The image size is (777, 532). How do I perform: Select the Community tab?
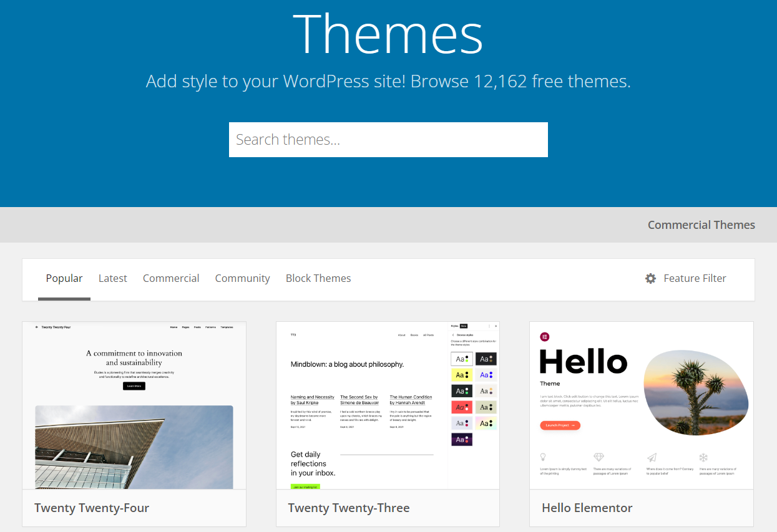click(242, 279)
